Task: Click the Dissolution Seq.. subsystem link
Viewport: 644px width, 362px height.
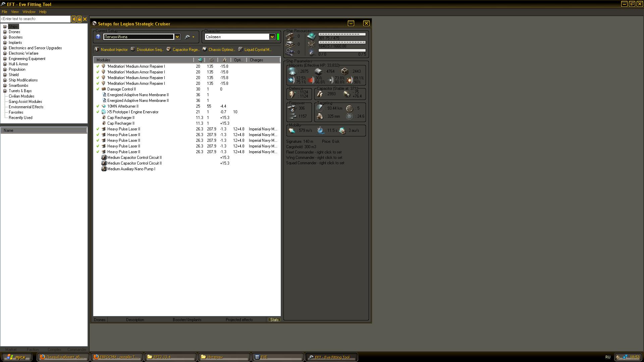Action: 150,50
